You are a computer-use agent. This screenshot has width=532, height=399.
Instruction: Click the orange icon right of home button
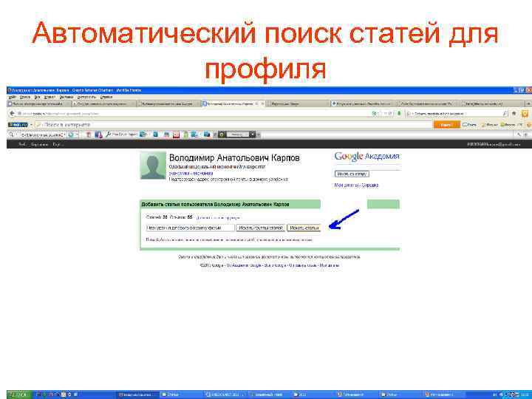coord(525,113)
